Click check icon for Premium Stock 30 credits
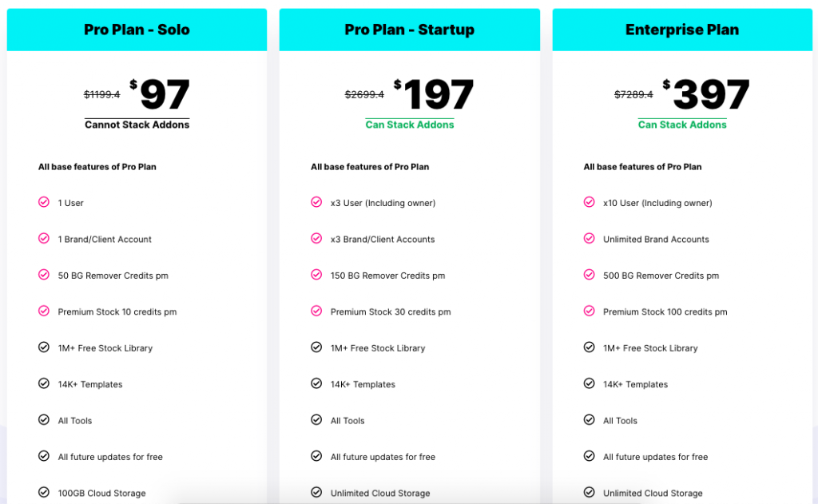The height and width of the screenshot is (504, 818). click(x=316, y=311)
